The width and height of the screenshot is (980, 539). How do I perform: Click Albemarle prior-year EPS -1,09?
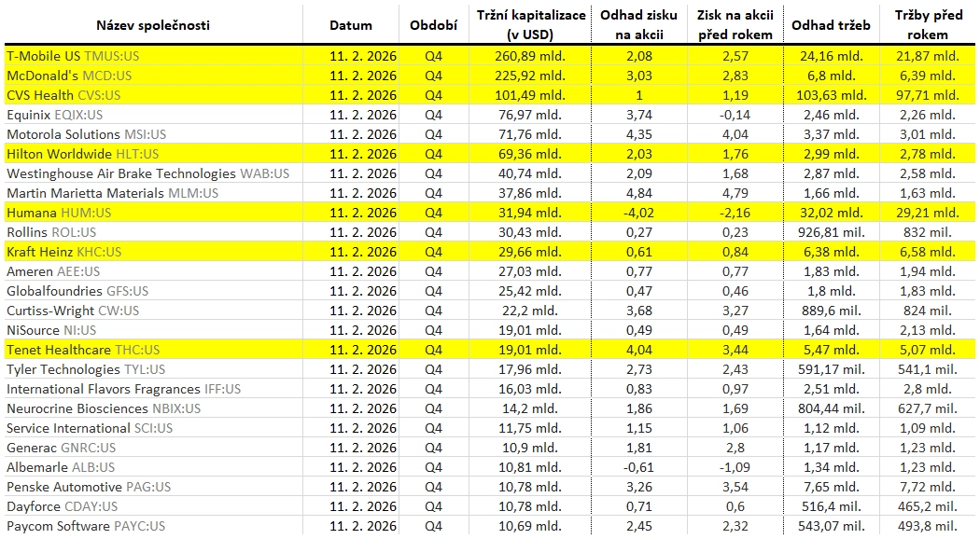[x=735, y=468]
